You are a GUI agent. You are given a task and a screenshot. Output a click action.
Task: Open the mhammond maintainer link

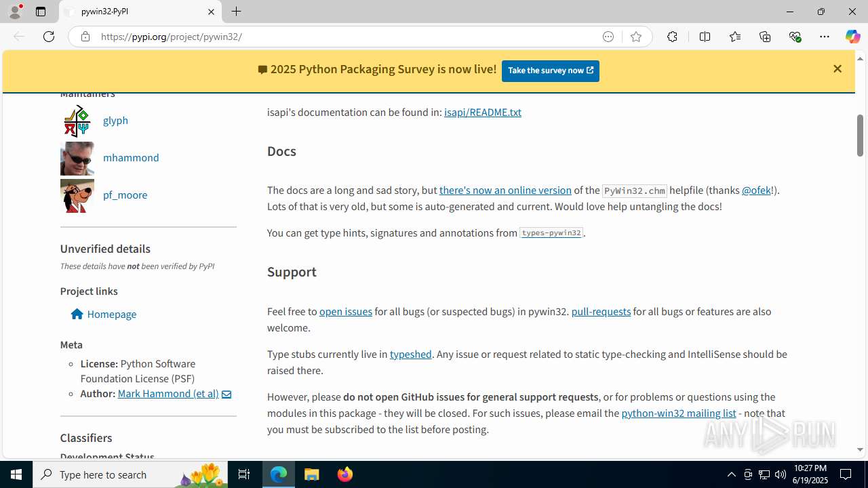tap(131, 157)
